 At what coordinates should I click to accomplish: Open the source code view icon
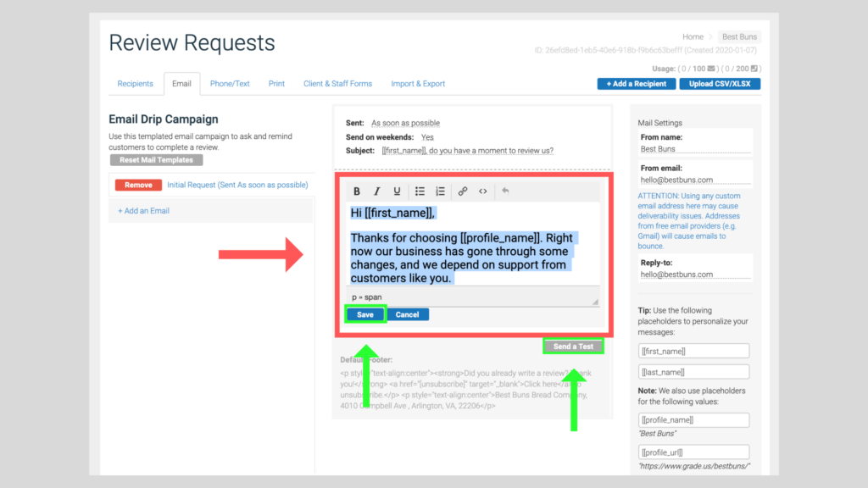pyautogui.click(x=482, y=191)
